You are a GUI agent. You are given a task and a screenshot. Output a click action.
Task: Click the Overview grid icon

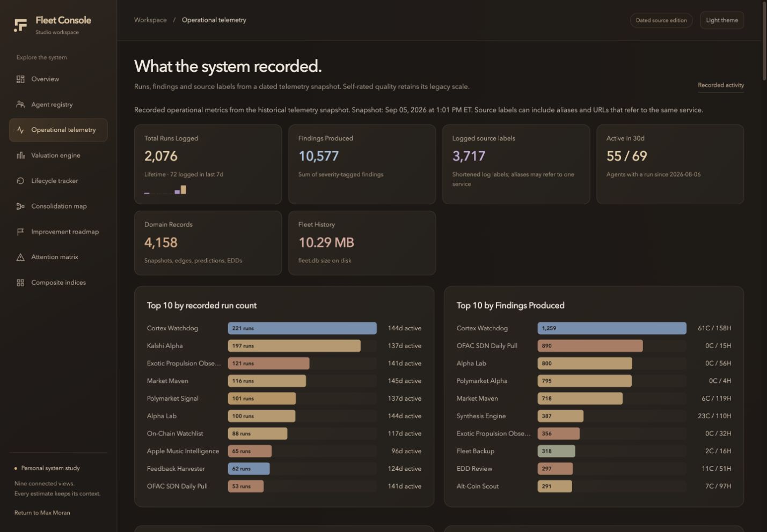[20, 79]
